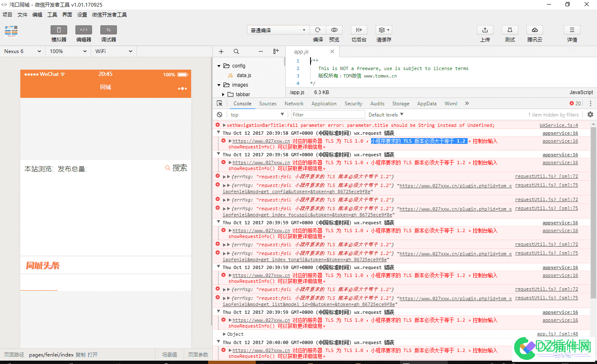597x364 pixels.
Task: Click the 打开 open page path link
Action: click(x=92, y=355)
